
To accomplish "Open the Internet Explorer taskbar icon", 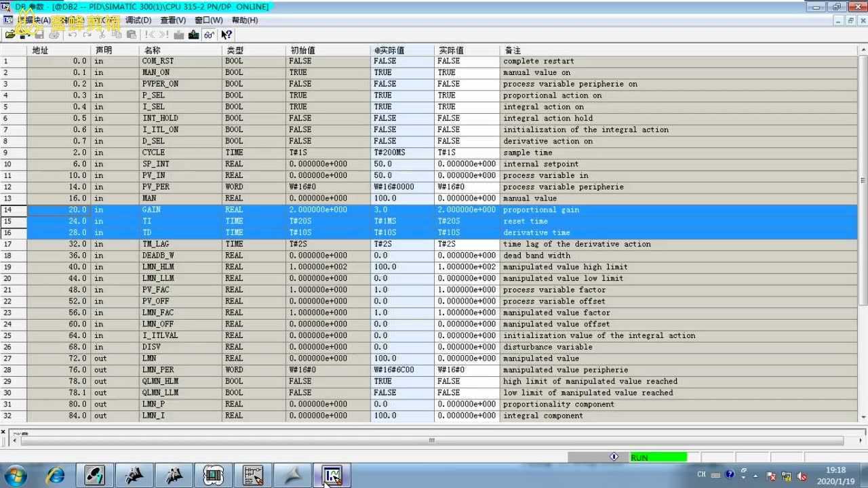I will pos(55,475).
